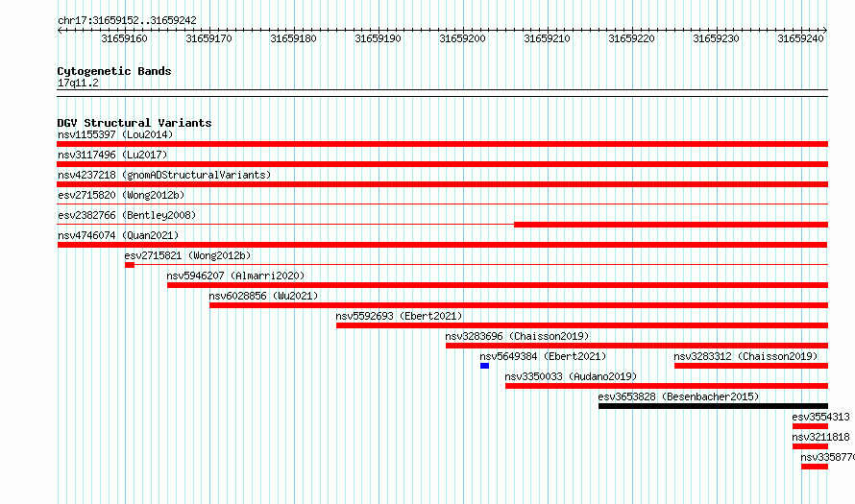
Task: Open variant esv2715821 (Wong2012b) label
Action: 187,255
